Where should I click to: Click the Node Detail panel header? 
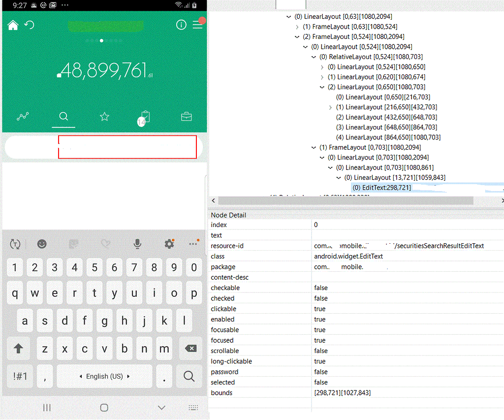pos(228,215)
